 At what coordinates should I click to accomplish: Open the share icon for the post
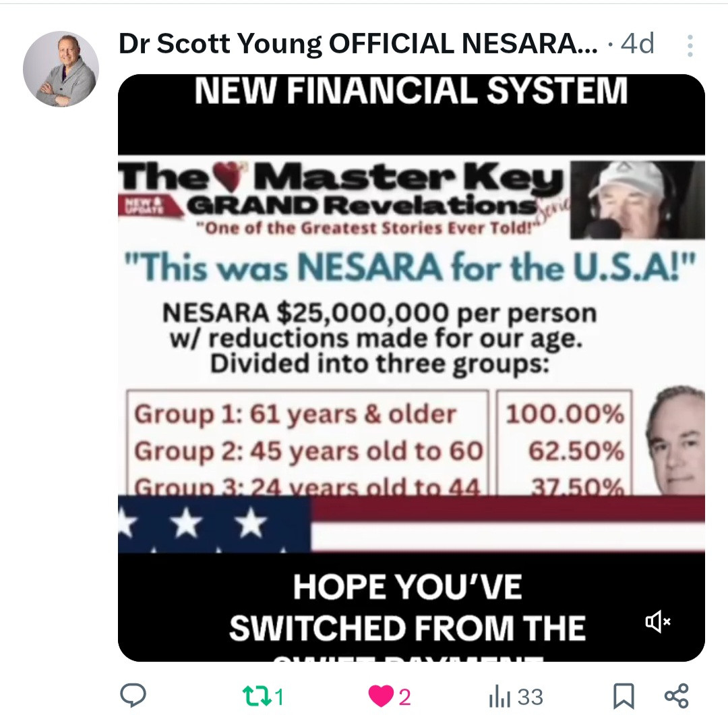[676, 695]
